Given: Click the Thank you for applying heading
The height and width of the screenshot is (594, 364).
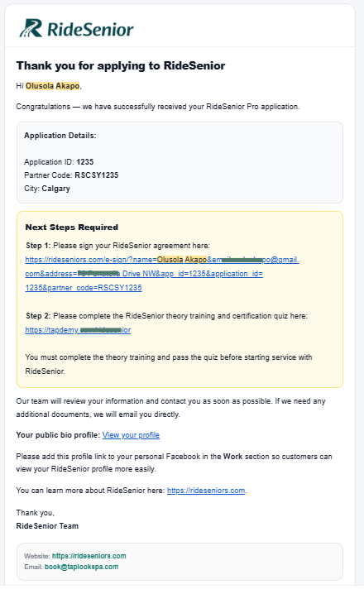Looking at the screenshot, I should click(x=121, y=65).
